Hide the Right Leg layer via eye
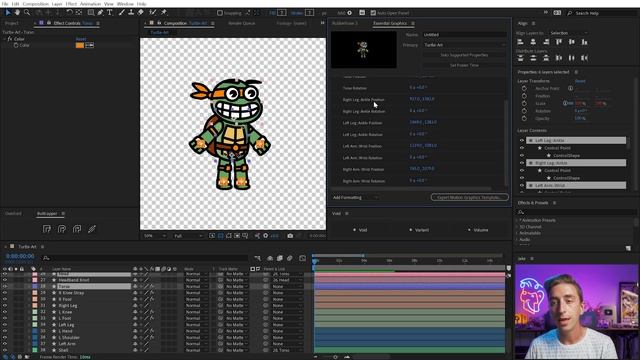The height and width of the screenshot is (360, 640). (x=5, y=305)
